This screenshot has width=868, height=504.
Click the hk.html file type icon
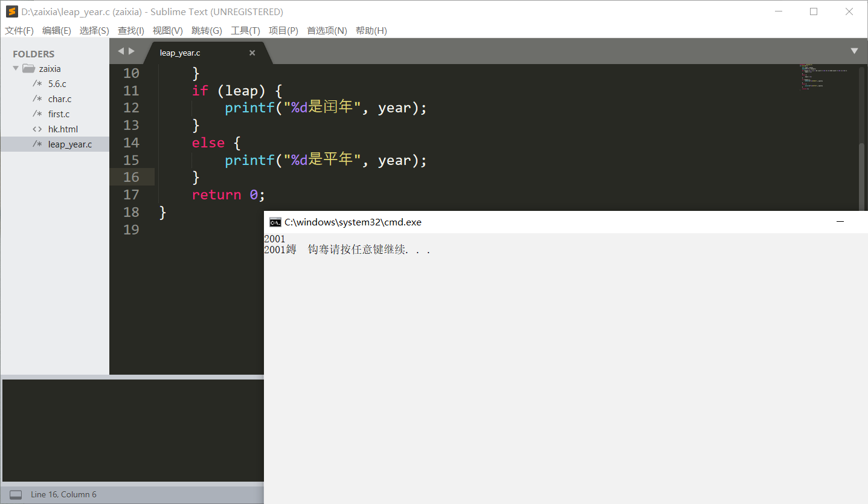(37, 129)
